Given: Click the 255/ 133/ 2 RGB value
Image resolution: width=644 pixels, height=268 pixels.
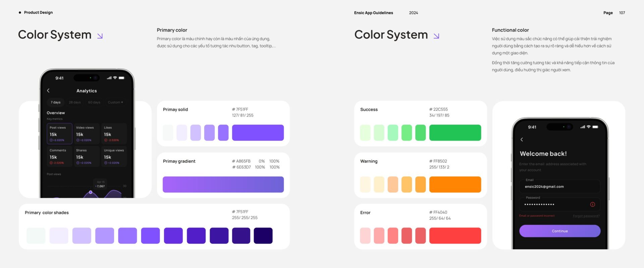Looking at the screenshot, I should (439, 167).
